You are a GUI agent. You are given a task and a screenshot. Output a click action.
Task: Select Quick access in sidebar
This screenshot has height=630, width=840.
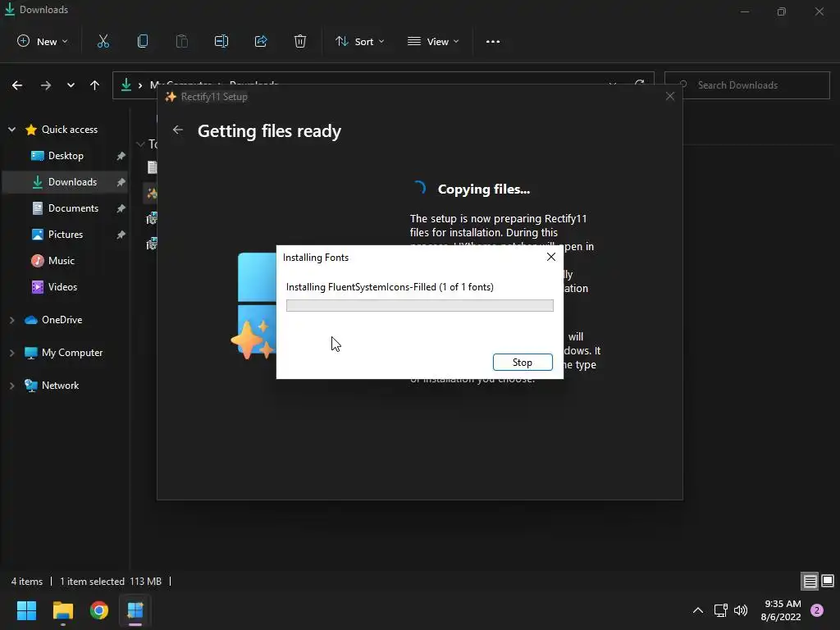[x=70, y=129]
